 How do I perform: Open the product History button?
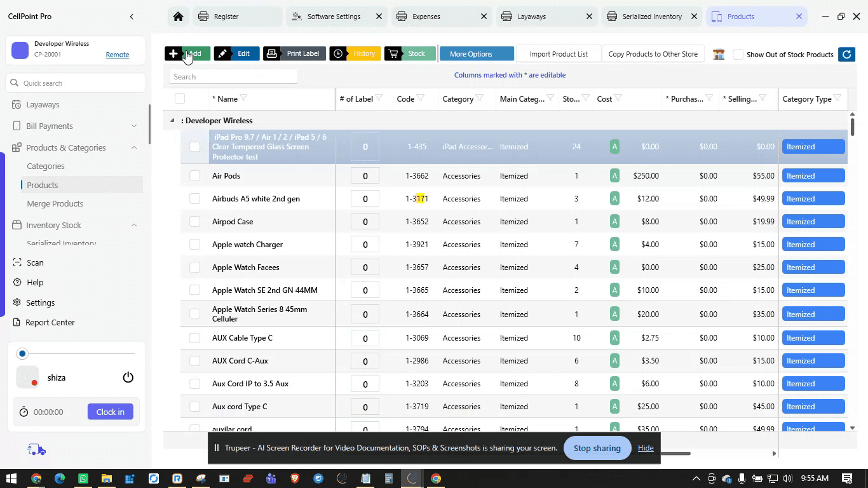[355, 54]
